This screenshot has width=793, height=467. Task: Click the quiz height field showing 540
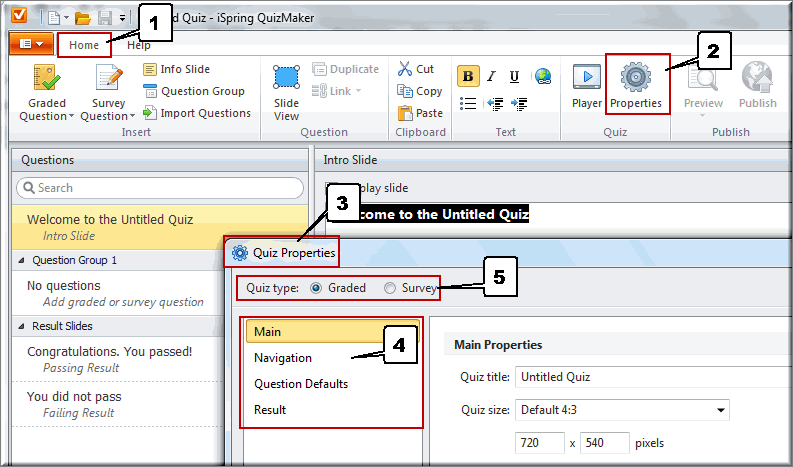coord(605,443)
